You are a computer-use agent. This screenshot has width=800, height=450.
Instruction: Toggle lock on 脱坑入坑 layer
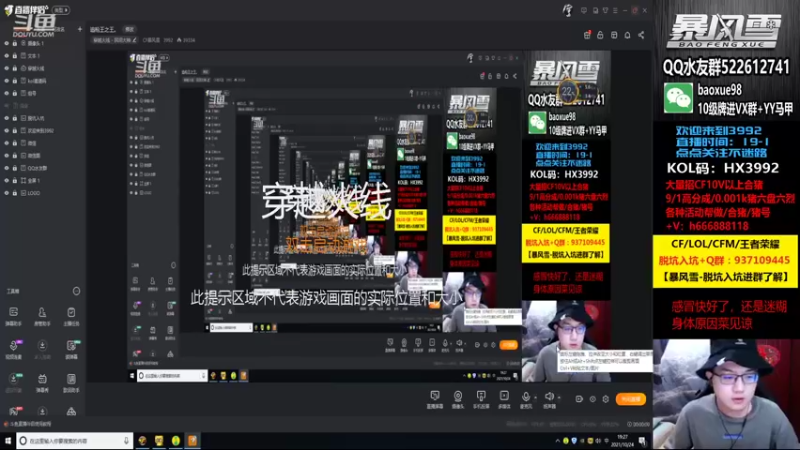click(15, 118)
